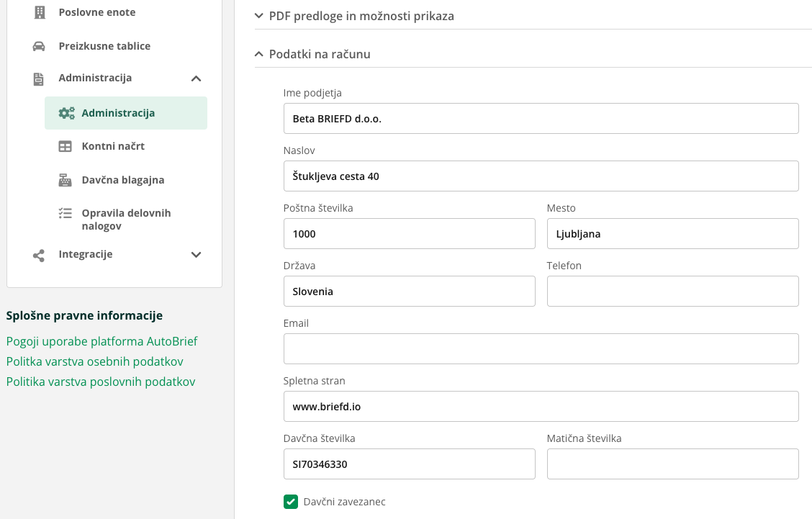Collapse the Podatki na računu section
The image size is (812, 519).
pyautogui.click(x=260, y=54)
